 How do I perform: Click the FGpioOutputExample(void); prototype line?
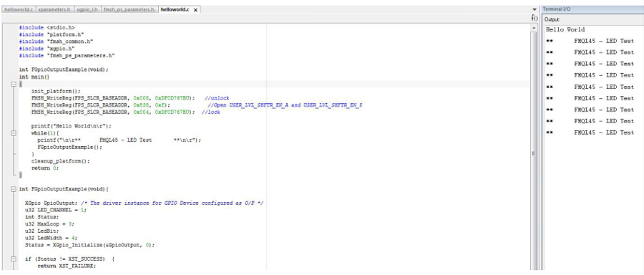64,69
